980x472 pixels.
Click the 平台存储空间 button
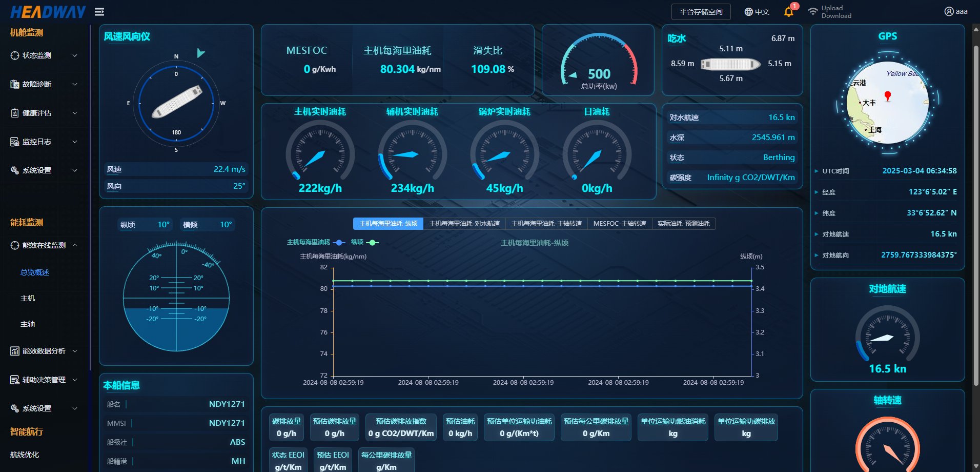point(701,12)
